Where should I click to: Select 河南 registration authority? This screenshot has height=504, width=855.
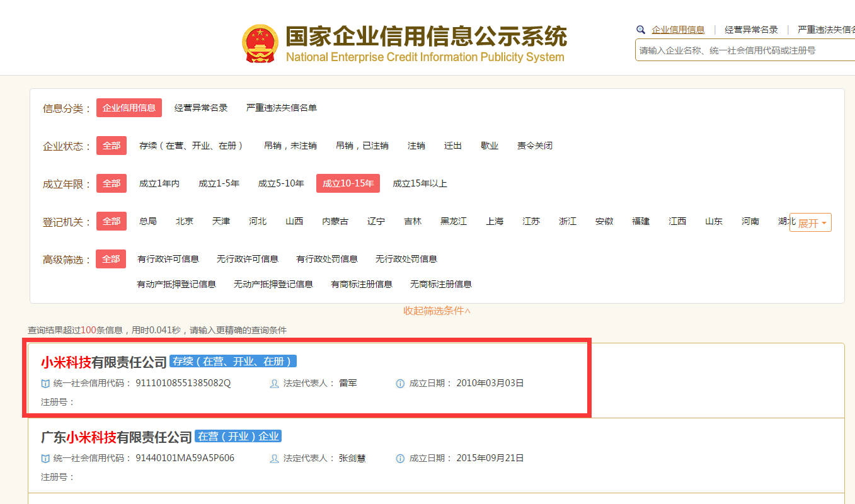tap(750, 221)
